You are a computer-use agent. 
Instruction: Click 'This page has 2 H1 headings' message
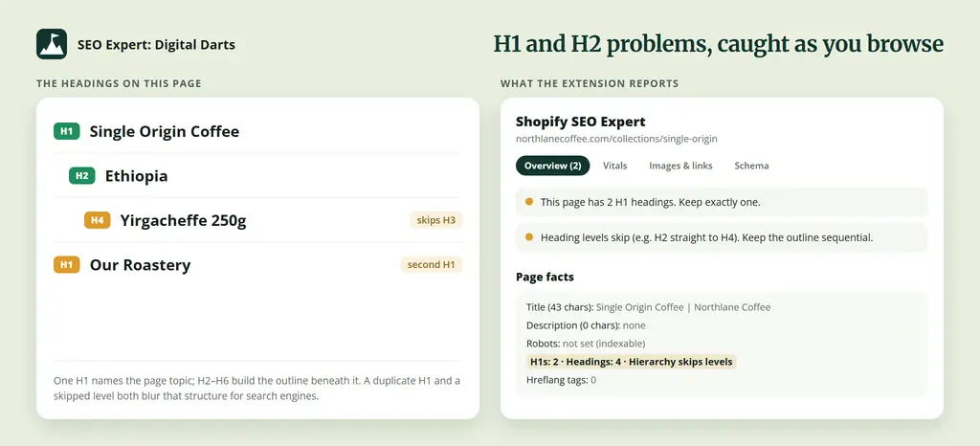pos(722,202)
